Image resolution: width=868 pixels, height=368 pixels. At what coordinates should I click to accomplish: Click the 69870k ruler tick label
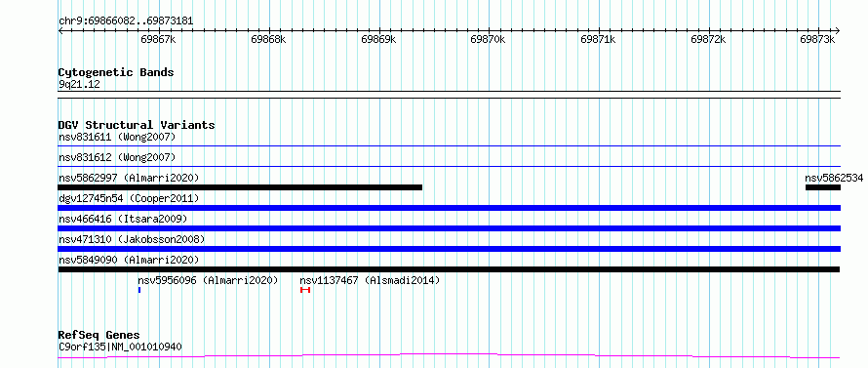point(489,39)
